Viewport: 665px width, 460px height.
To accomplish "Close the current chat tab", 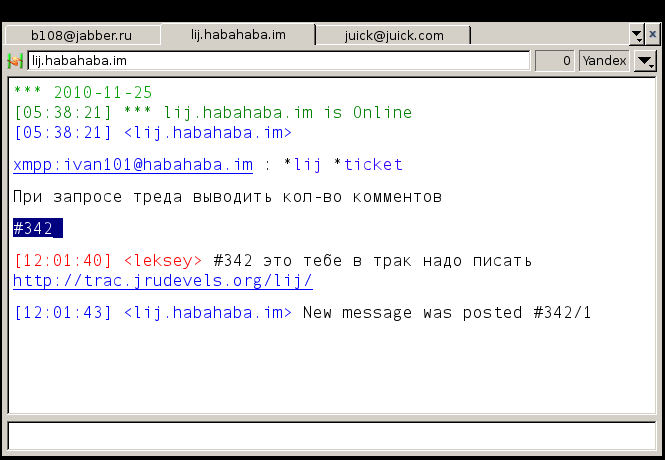I will [652, 34].
